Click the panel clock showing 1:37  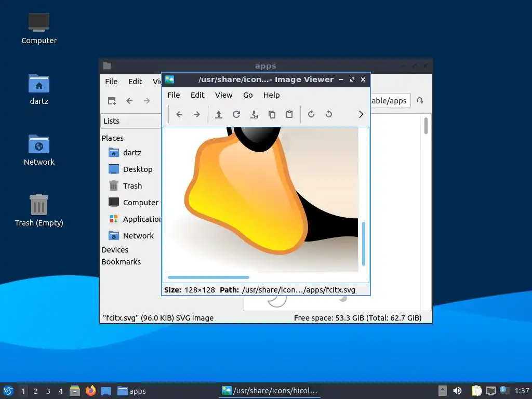[522, 391]
